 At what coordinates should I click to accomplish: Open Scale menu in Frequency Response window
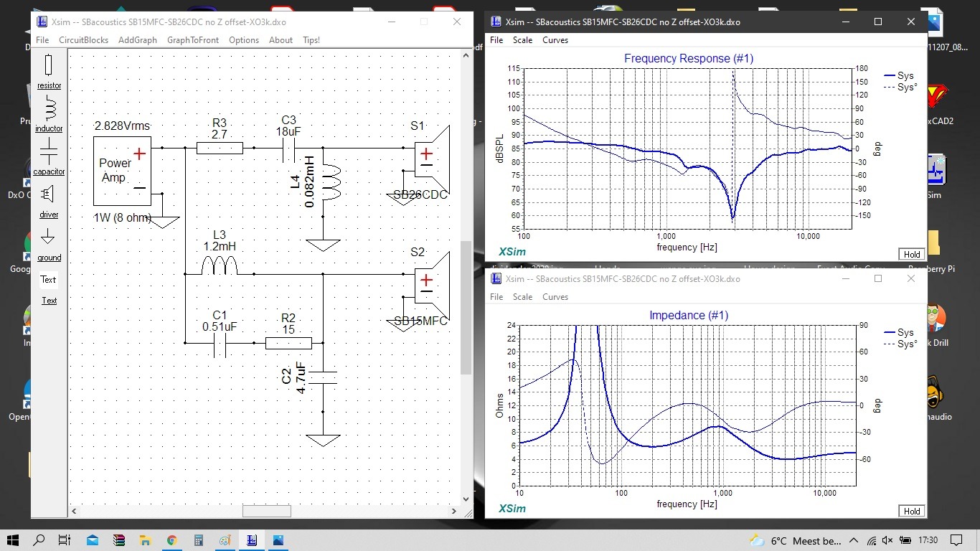click(522, 40)
